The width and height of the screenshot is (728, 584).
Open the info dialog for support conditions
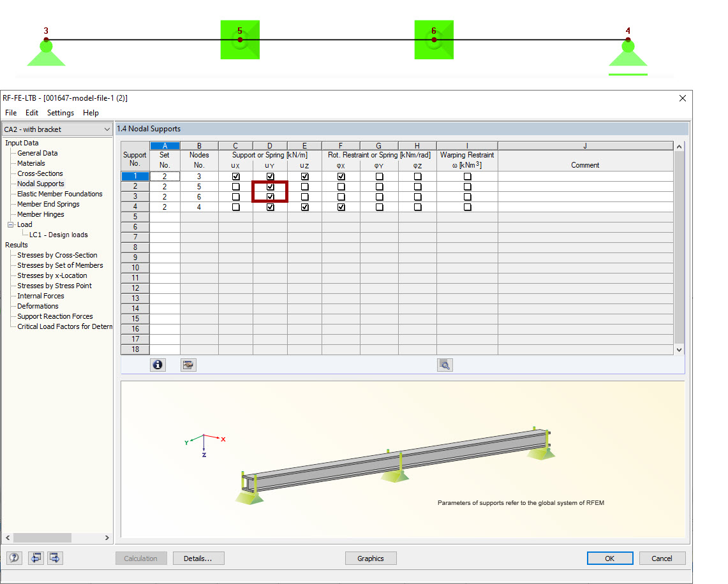158,364
